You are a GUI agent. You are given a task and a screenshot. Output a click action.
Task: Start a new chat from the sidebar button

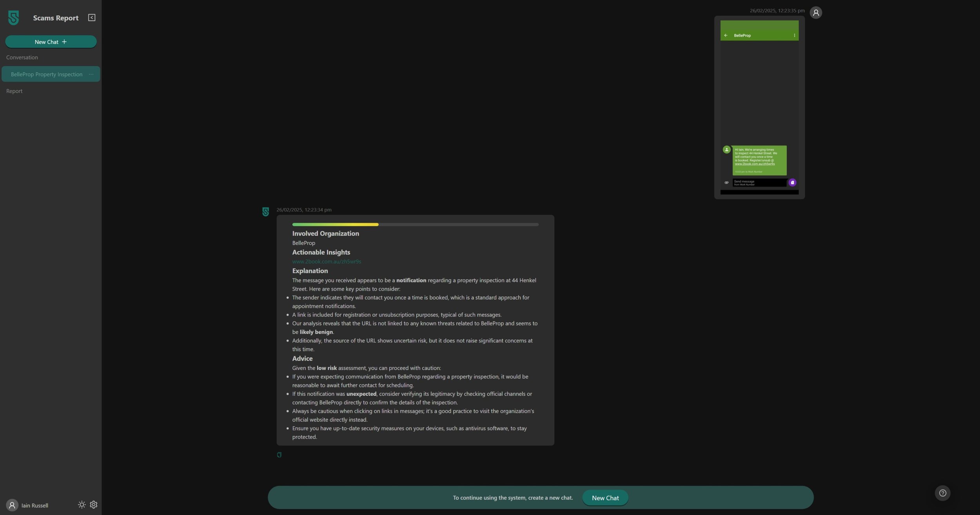pyautogui.click(x=51, y=42)
